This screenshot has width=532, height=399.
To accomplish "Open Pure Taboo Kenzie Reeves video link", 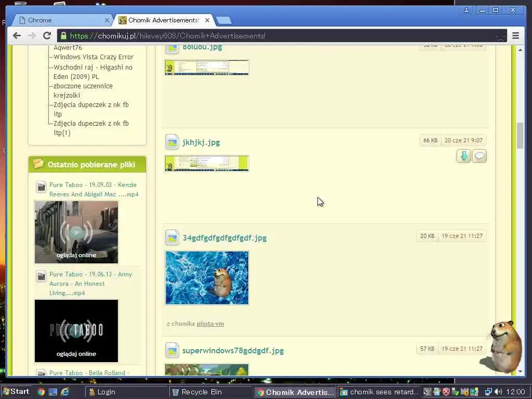I will (x=94, y=190).
